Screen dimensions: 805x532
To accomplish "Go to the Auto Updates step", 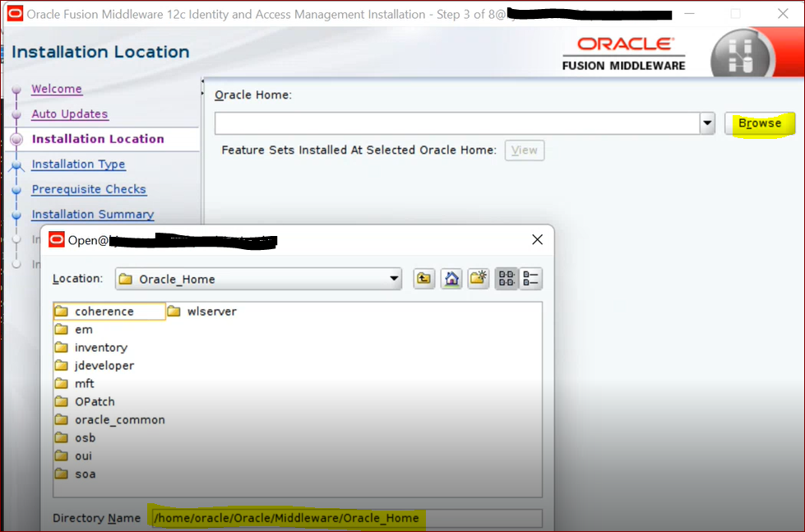I will pos(70,114).
